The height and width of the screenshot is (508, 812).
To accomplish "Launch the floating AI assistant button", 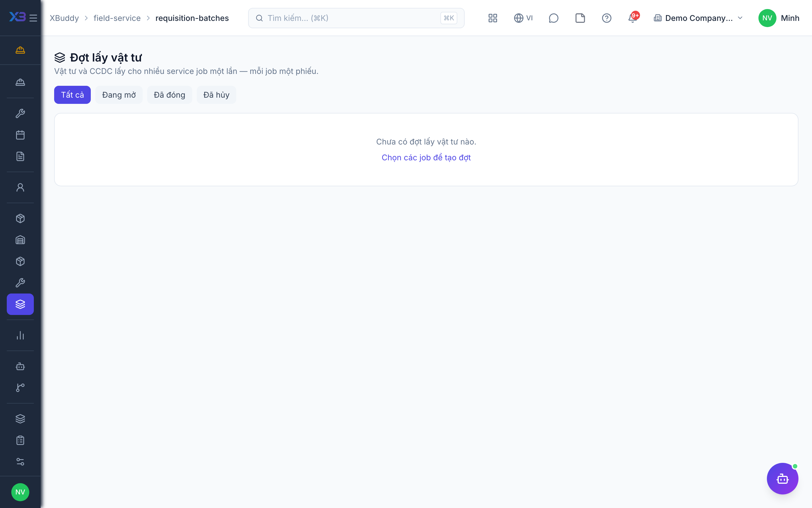I will (x=782, y=478).
